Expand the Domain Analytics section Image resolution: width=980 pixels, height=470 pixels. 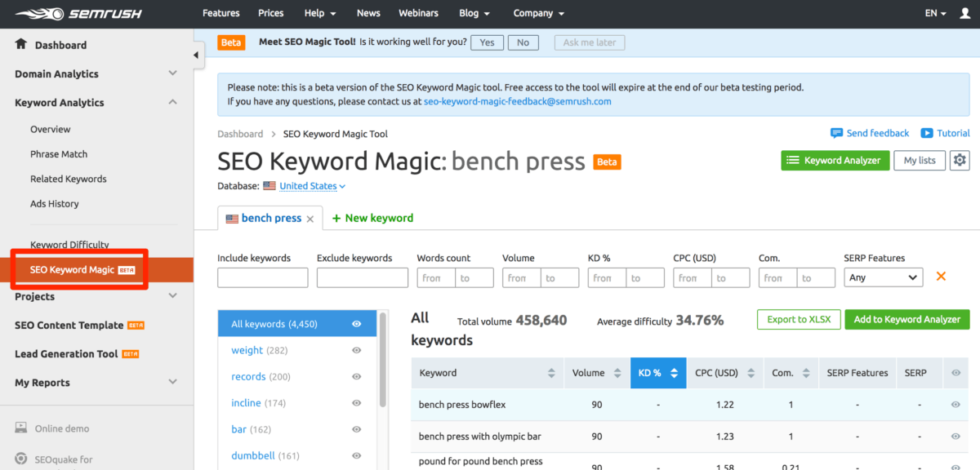click(172, 73)
